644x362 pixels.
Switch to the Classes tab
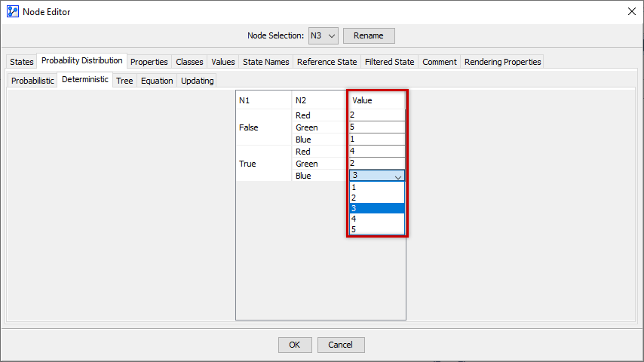click(189, 62)
